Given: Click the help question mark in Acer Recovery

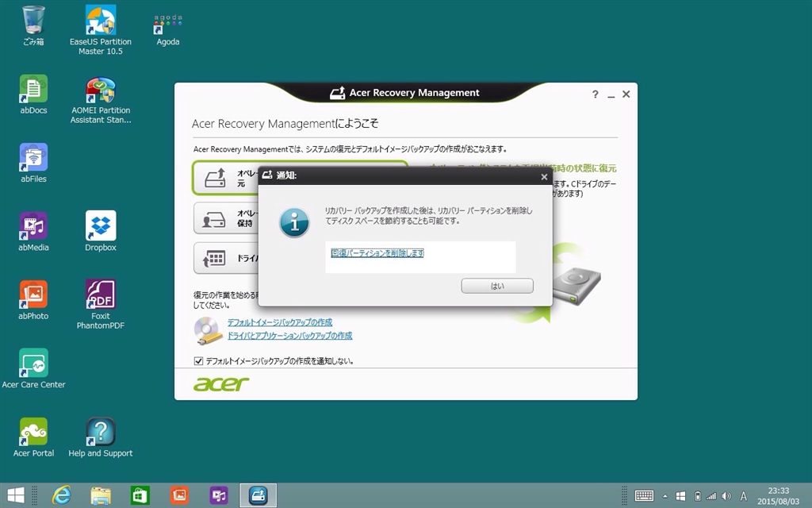Looking at the screenshot, I should click(x=595, y=94).
